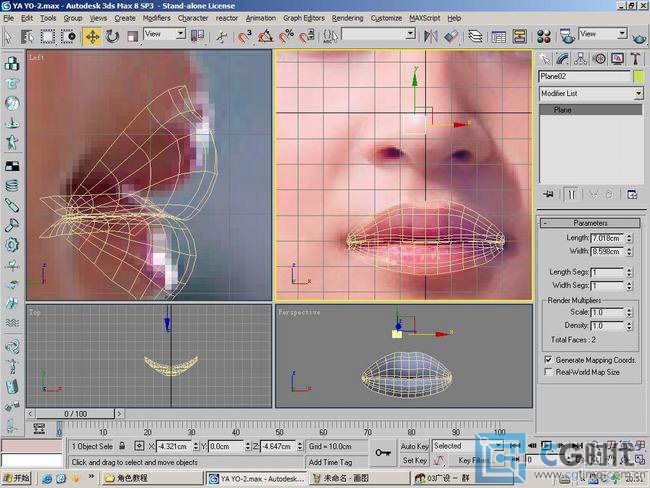
Task: Toggle Window/Crossing selection mode
Action: coord(68,36)
